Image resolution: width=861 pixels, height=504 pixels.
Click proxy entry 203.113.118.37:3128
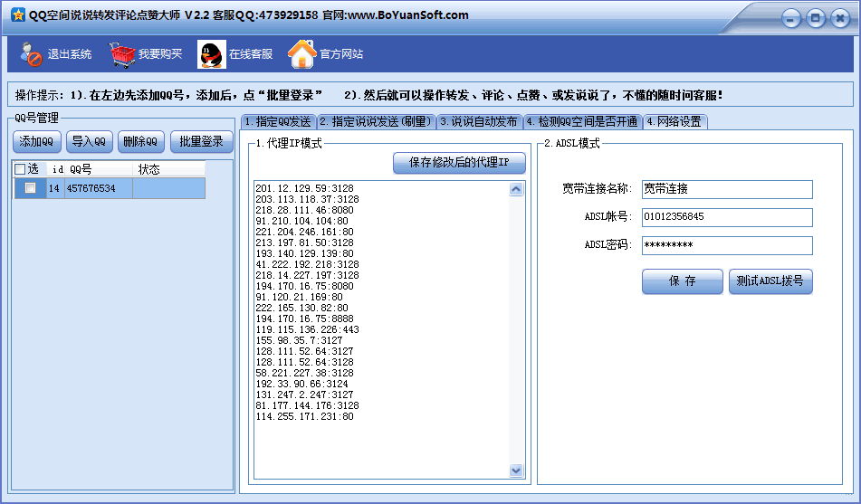click(307, 199)
